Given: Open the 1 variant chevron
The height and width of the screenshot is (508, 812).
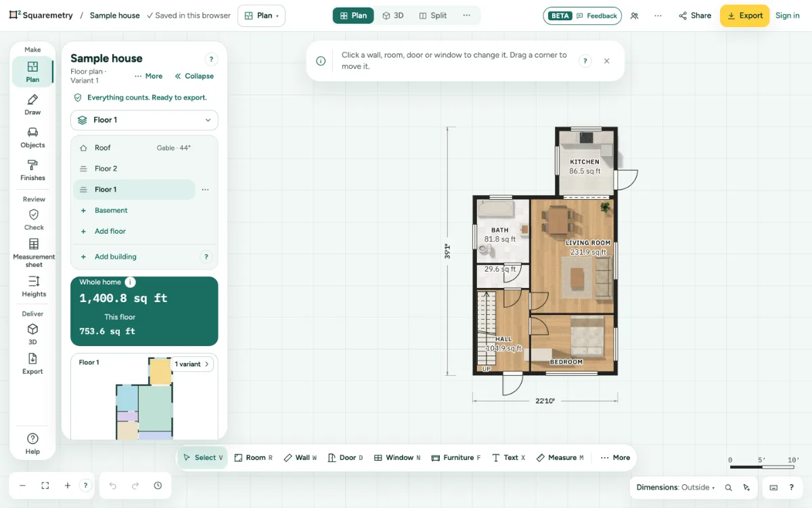Looking at the screenshot, I should click(x=192, y=364).
